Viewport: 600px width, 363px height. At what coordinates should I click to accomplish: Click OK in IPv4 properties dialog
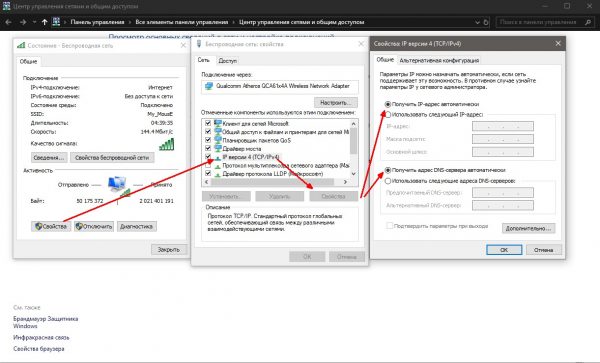point(504,250)
